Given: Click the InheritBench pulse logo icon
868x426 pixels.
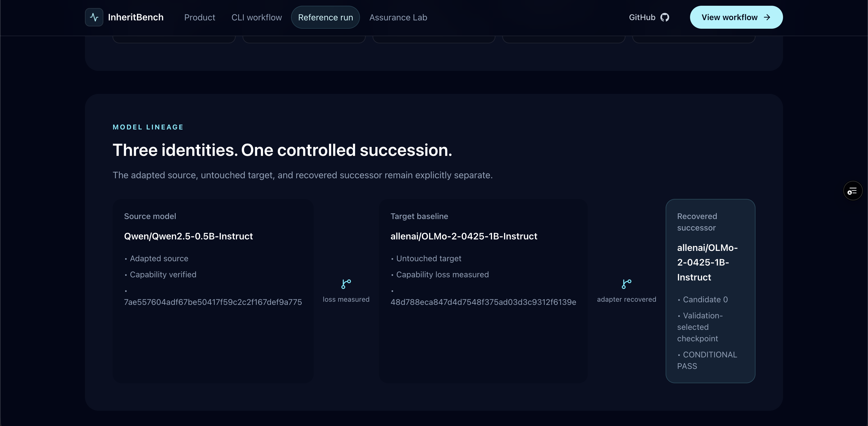Looking at the screenshot, I should tap(94, 17).
